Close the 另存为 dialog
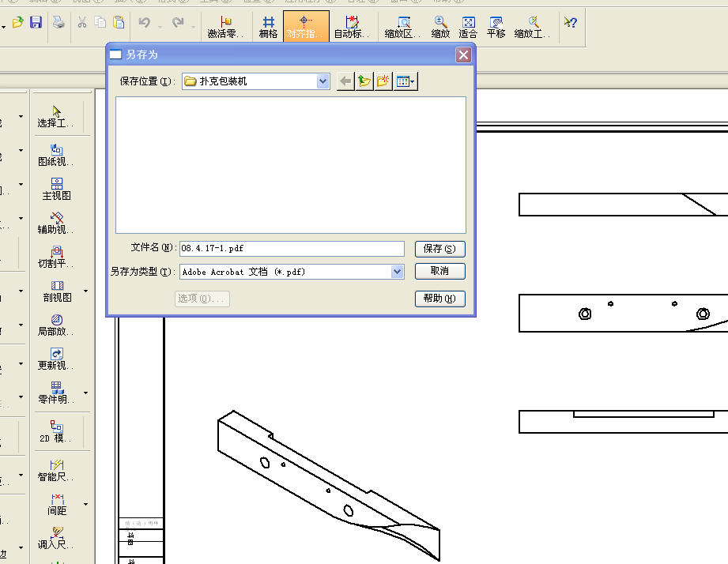This screenshot has height=564, width=728. point(463,55)
